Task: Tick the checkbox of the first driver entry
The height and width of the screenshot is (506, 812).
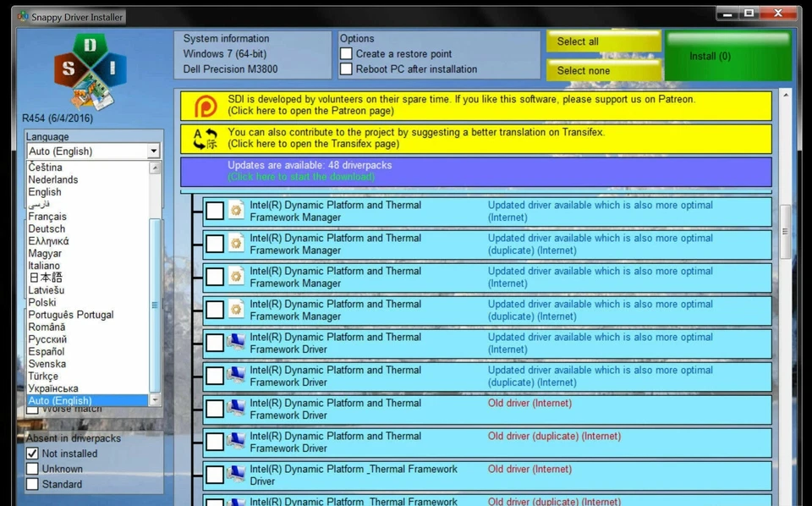Action: 214,210
